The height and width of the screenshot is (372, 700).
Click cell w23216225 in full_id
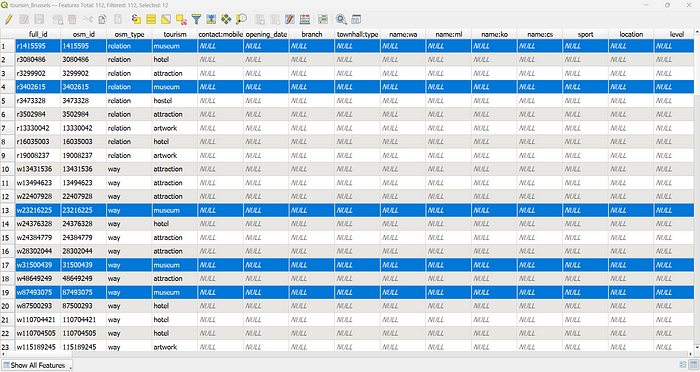[38, 210]
